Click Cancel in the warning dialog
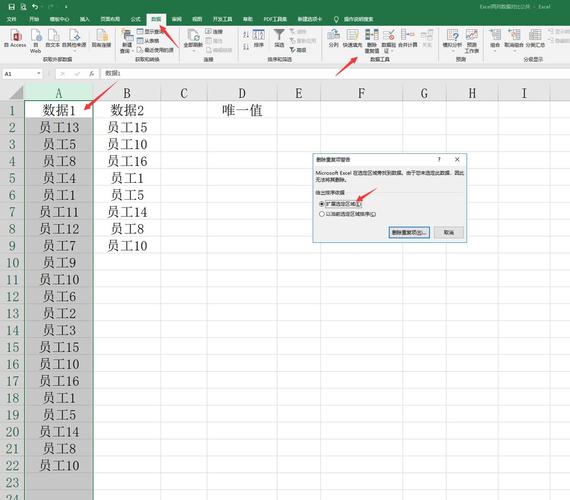570x500 pixels. click(x=449, y=232)
